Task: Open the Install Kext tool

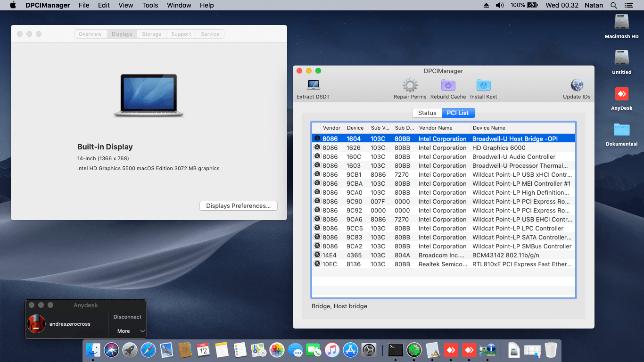Action: coord(483,89)
